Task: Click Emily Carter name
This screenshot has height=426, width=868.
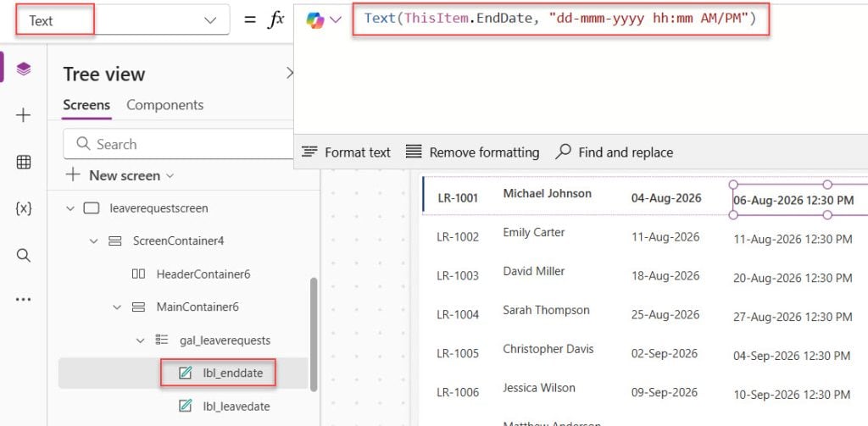Action: (x=534, y=232)
